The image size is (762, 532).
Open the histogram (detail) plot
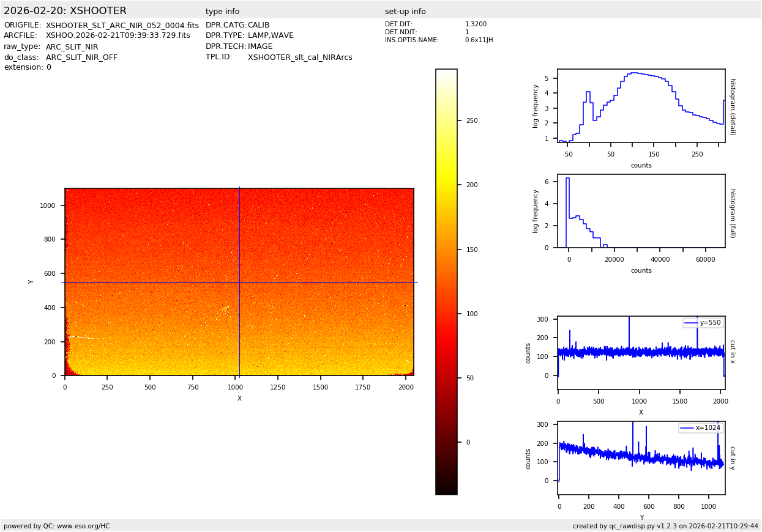click(641, 106)
